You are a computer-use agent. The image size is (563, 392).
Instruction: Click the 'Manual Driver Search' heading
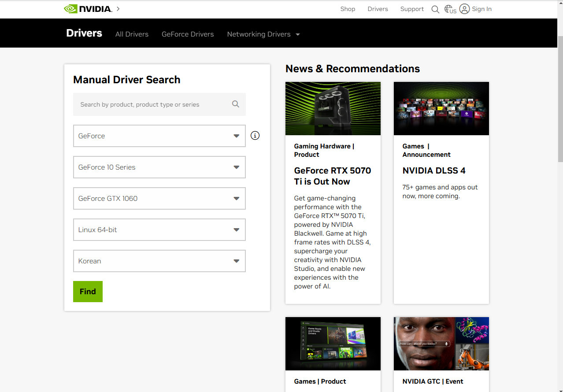tap(127, 80)
